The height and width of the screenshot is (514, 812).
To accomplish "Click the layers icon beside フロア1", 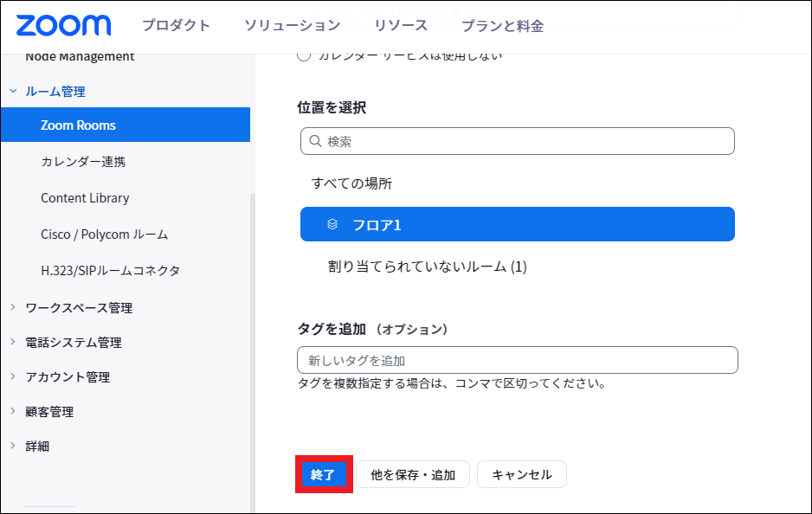I will (332, 224).
